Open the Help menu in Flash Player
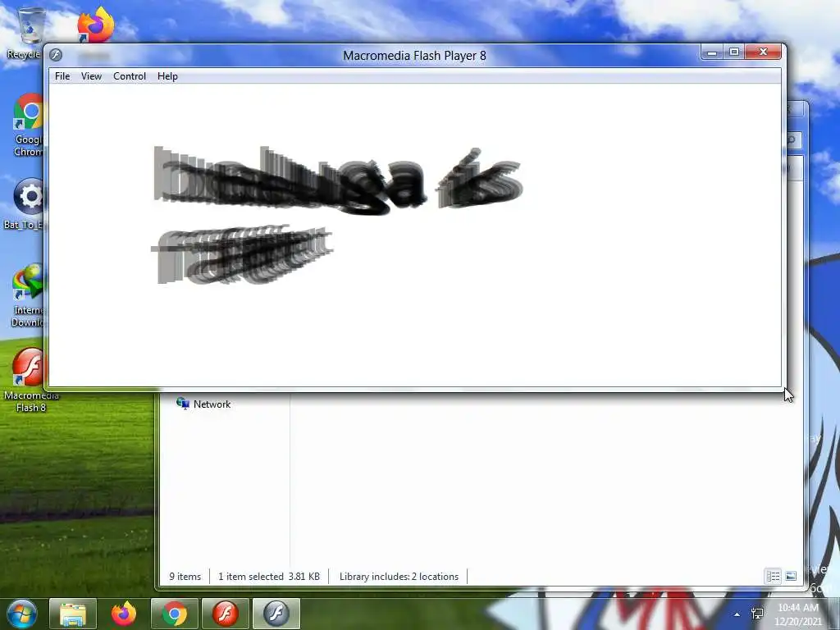The width and height of the screenshot is (840, 630). click(167, 76)
